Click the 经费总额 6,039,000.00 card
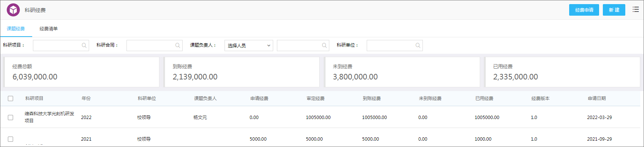 point(82,72)
